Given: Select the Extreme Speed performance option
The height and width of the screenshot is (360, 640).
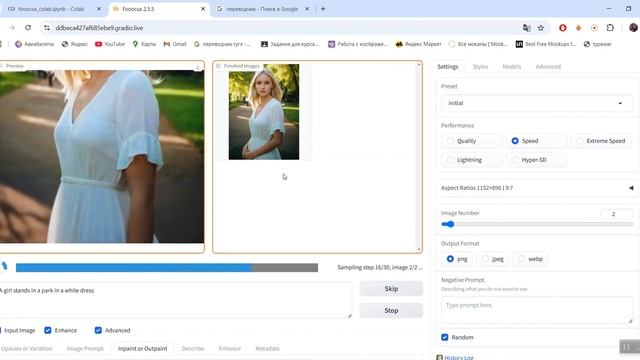Looking at the screenshot, I should 601,141.
